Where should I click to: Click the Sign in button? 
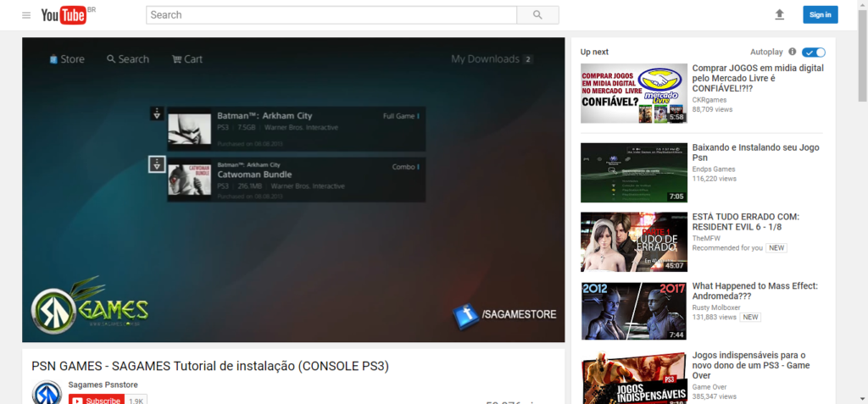tap(821, 15)
